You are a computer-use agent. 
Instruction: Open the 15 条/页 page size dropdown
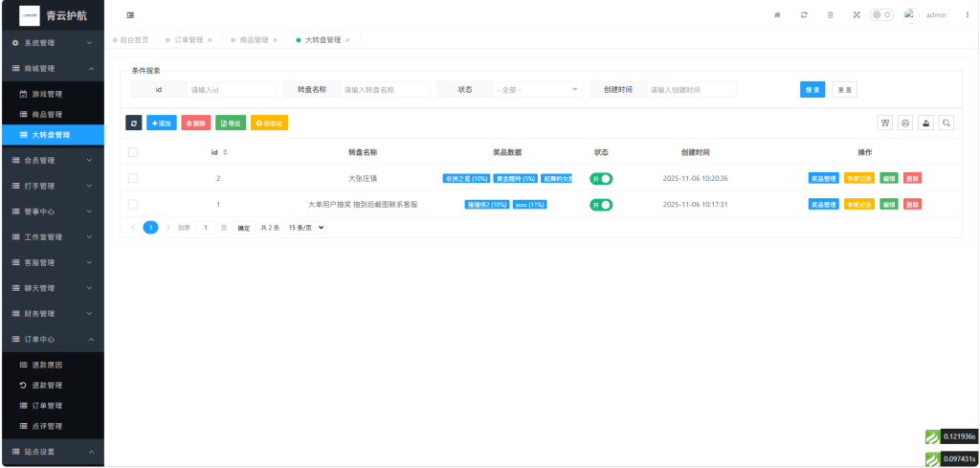tap(305, 228)
